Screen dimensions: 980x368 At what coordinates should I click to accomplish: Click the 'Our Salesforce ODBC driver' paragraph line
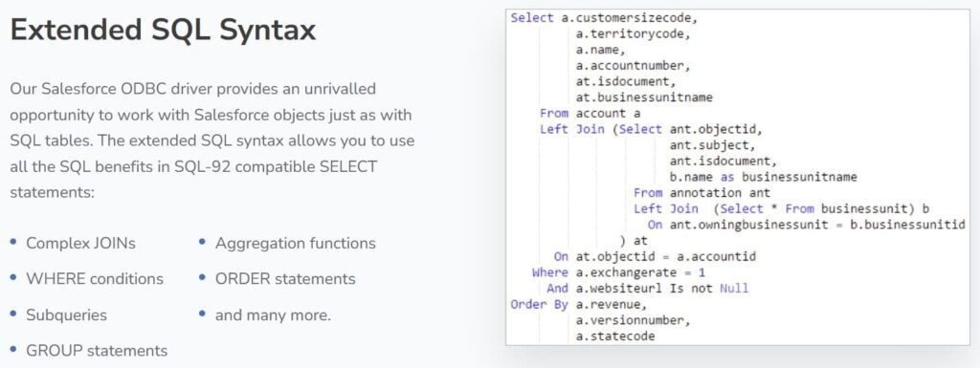pos(192,89)
